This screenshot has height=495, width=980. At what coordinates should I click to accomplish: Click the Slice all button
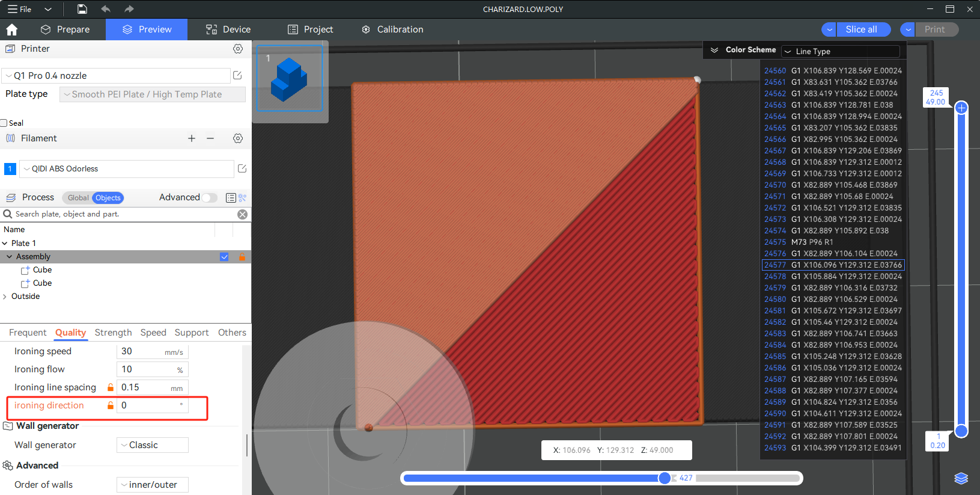pos(861,29)
